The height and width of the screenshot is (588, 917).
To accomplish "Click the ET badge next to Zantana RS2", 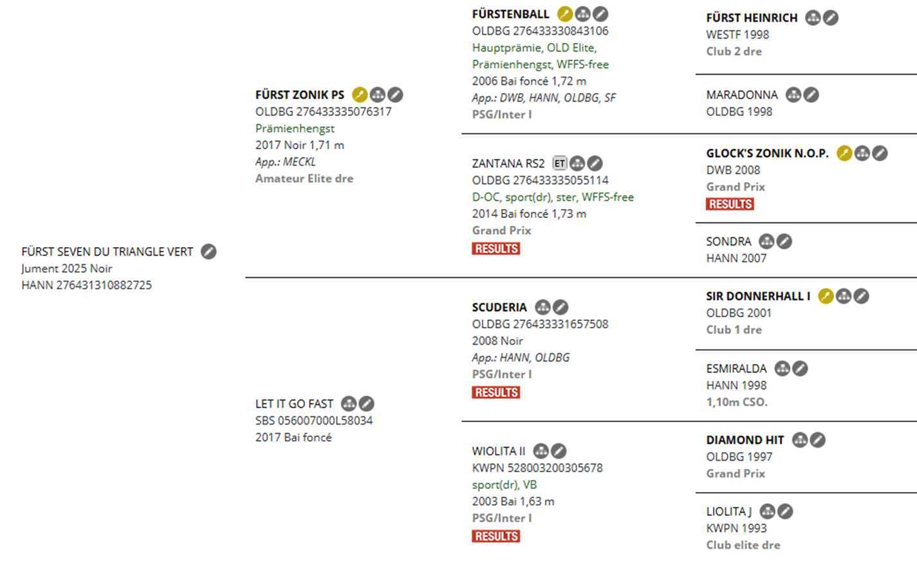I will point(560,163).
